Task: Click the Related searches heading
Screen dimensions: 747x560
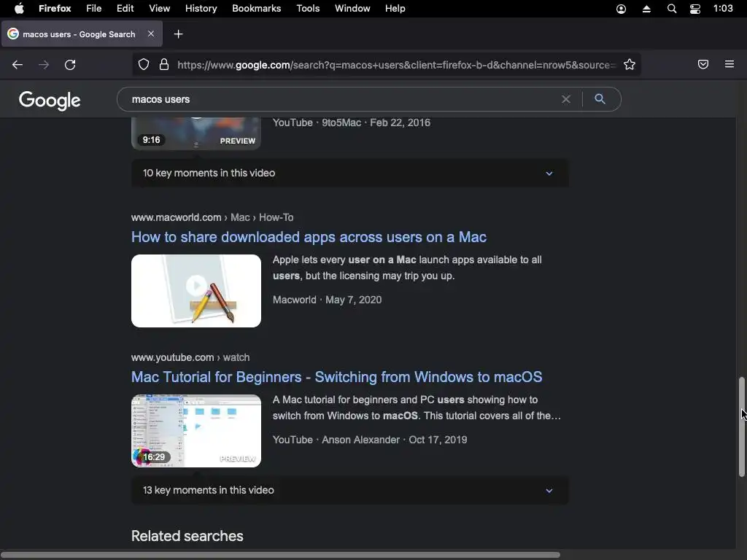Action: 187,536
